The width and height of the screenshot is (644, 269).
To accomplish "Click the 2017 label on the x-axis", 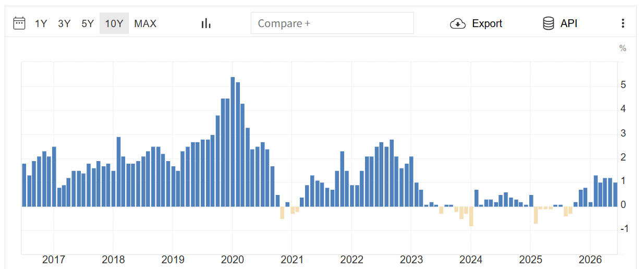I will (53, 260).
